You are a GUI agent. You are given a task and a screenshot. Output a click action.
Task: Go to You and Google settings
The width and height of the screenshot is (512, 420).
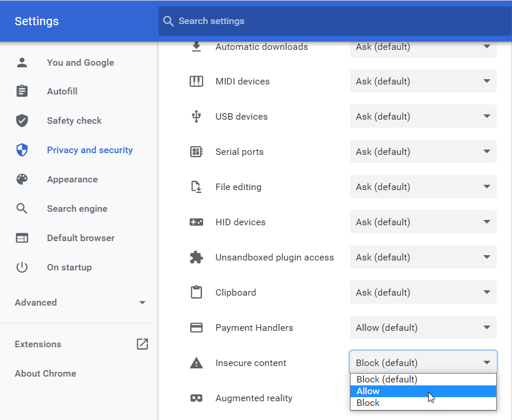pyautogui.click(x=80, y=62)
